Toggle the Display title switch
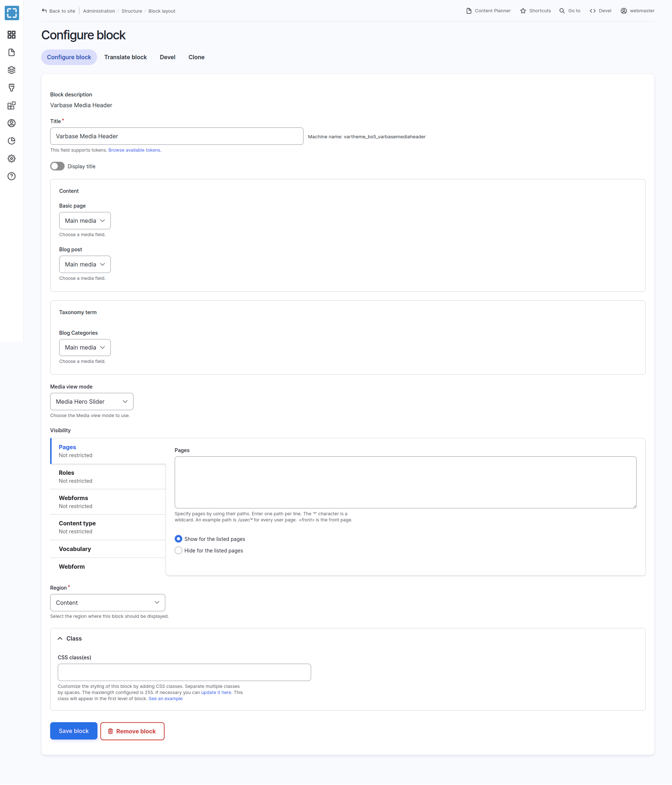Viewport: 672px width, 785px height. point(57,166)
